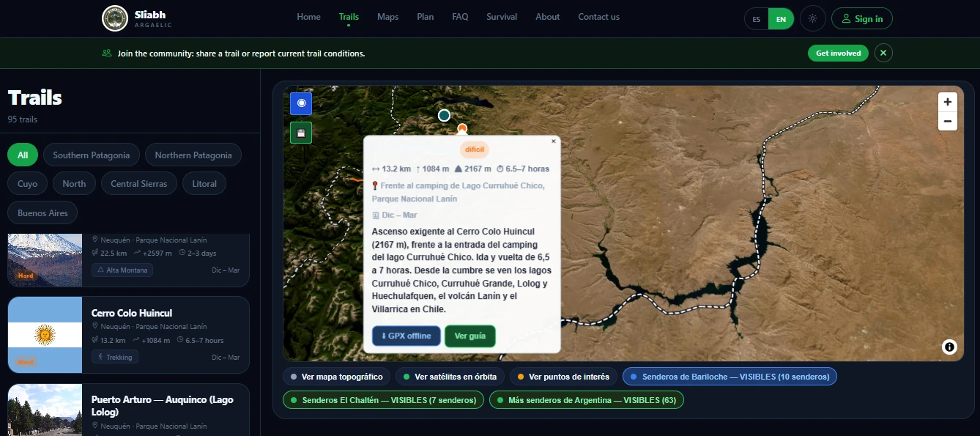
Task: Filter trails by Buenos Aires
Action: 42,213
